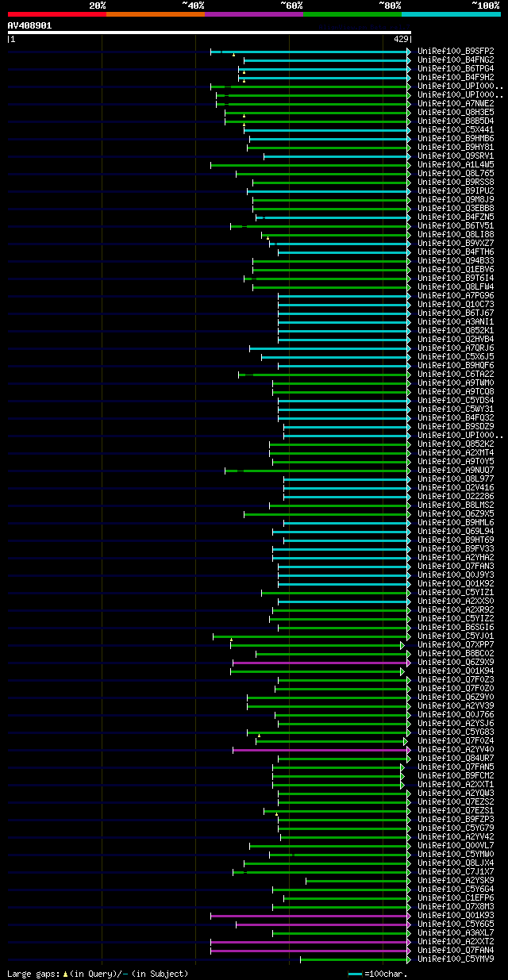Open hit UniRef100_B4F9H2
508x980 pixels.
click(456, 77)
